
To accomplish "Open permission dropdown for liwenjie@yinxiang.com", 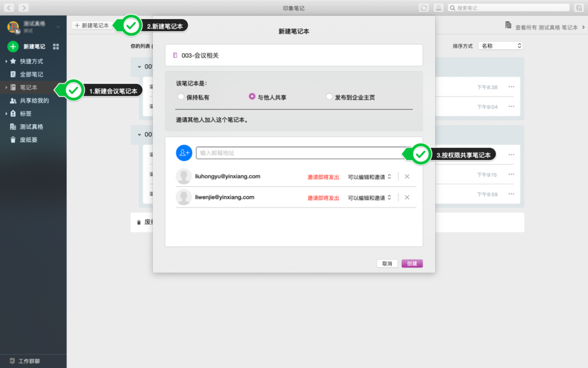I will point(369,197).
